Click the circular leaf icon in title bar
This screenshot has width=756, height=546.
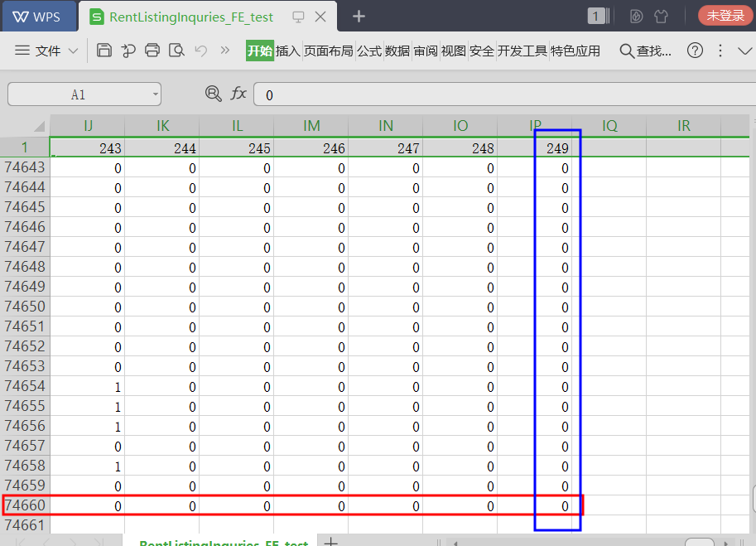click(x=637, y=17)
